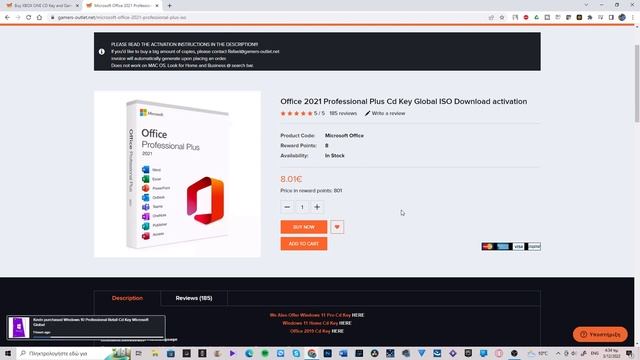Open Task View on the taskbar
640x360 pixels.
point(139,353)
